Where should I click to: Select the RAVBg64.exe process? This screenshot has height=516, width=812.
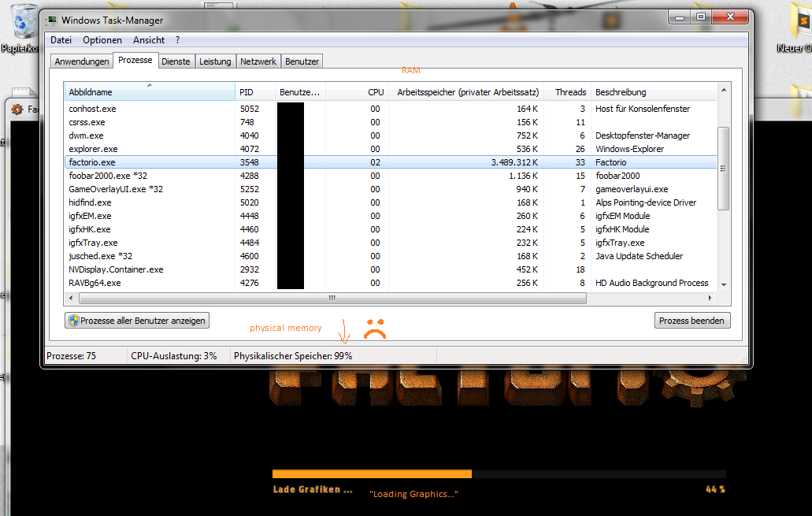[x=391, y=284]
